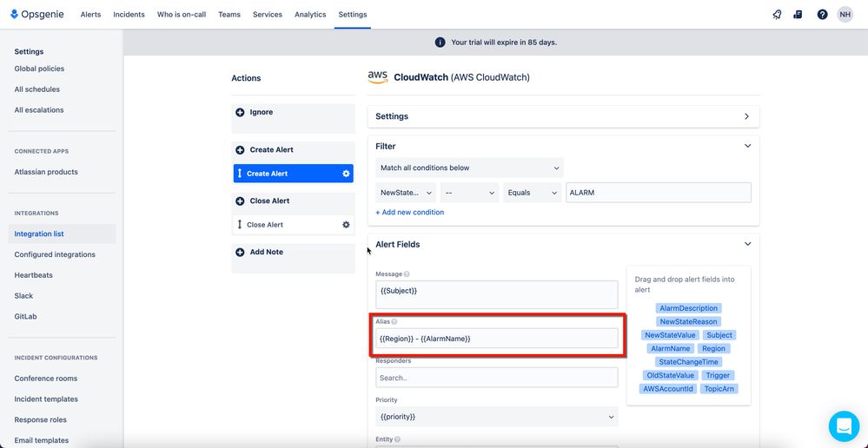Open Conference rooms in sidebar
This screenshot has height=448, width=868.
coord(46,379)
